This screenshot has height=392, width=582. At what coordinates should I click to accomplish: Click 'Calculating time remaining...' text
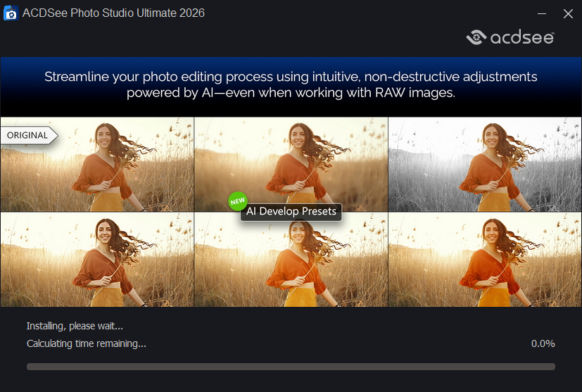tap(86, 343)
